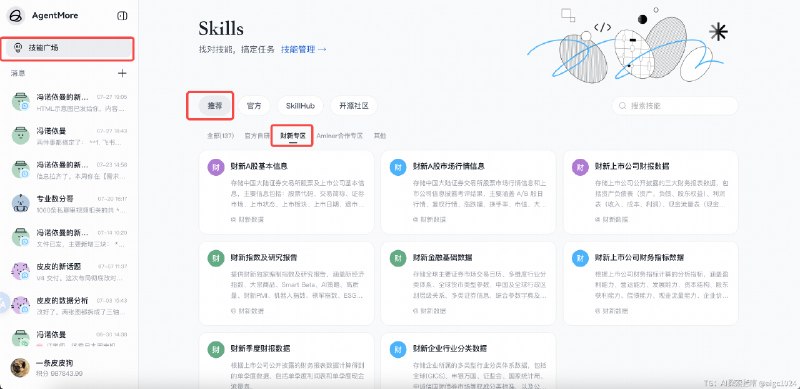Open the 财新A股市场行情信息 skill title
Viewport: 800px width, 389px height.
(448, 166)
